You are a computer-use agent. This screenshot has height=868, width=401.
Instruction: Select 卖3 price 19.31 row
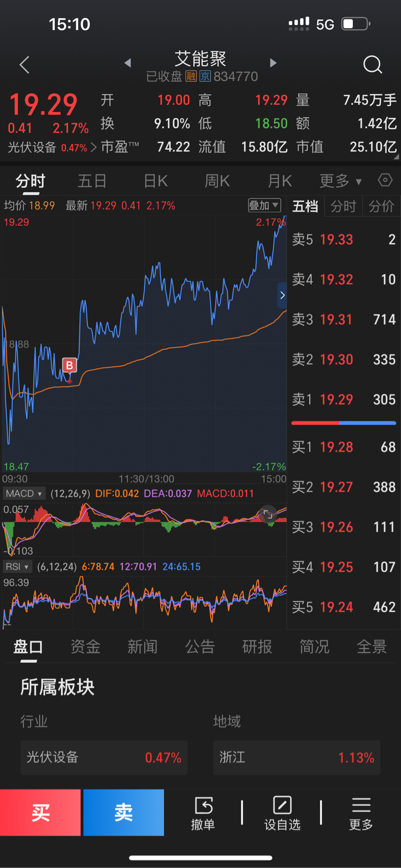tap(344, 320)
